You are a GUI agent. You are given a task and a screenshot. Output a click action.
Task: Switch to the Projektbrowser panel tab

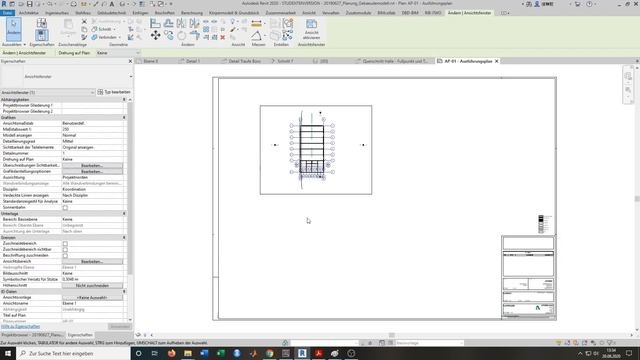(x=32, y=335)
